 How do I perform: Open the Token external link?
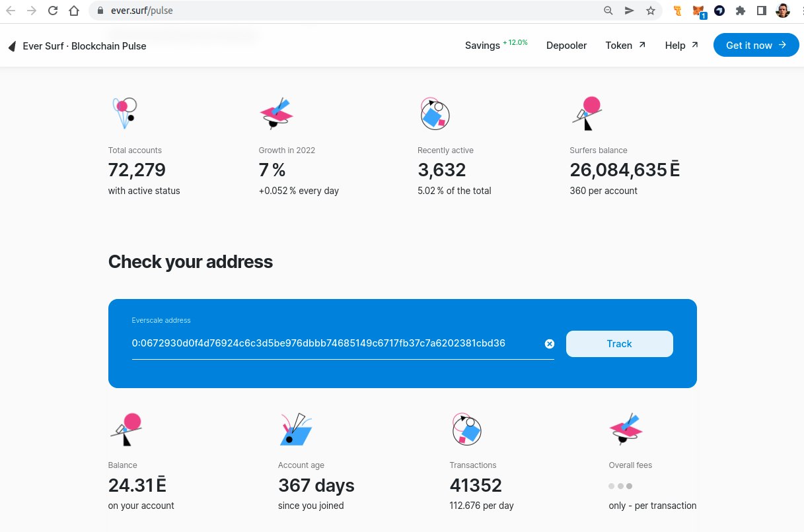click(625, 46)
